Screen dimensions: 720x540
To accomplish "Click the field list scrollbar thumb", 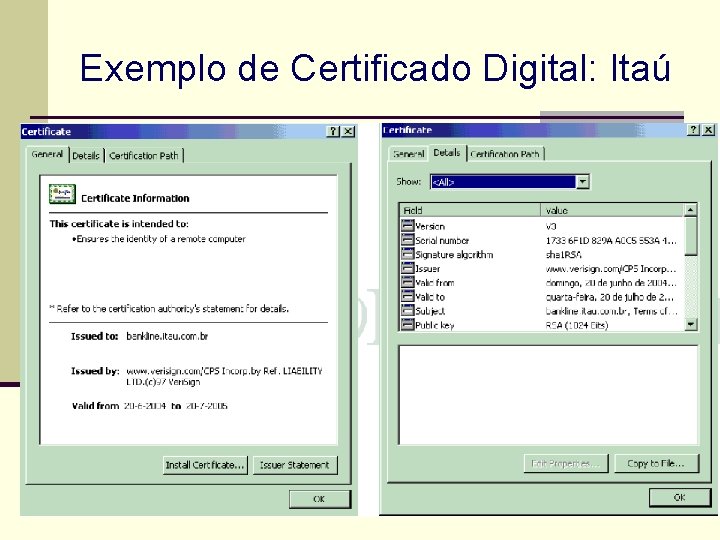I will point(690,236).
